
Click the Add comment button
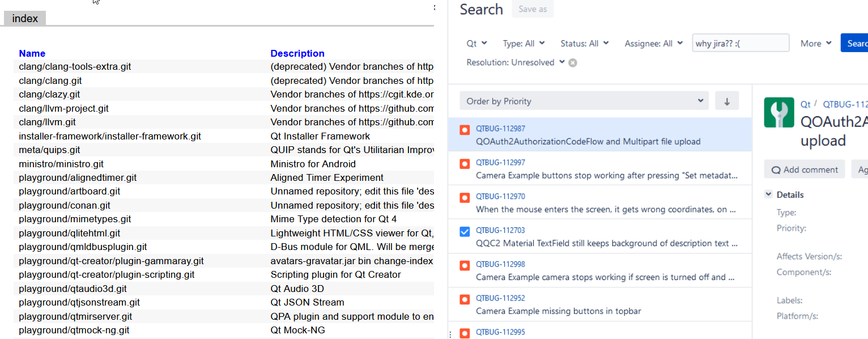805,169
